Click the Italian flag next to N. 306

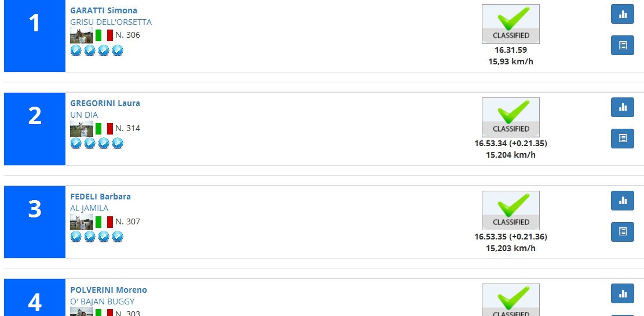(x=104, y=35)
